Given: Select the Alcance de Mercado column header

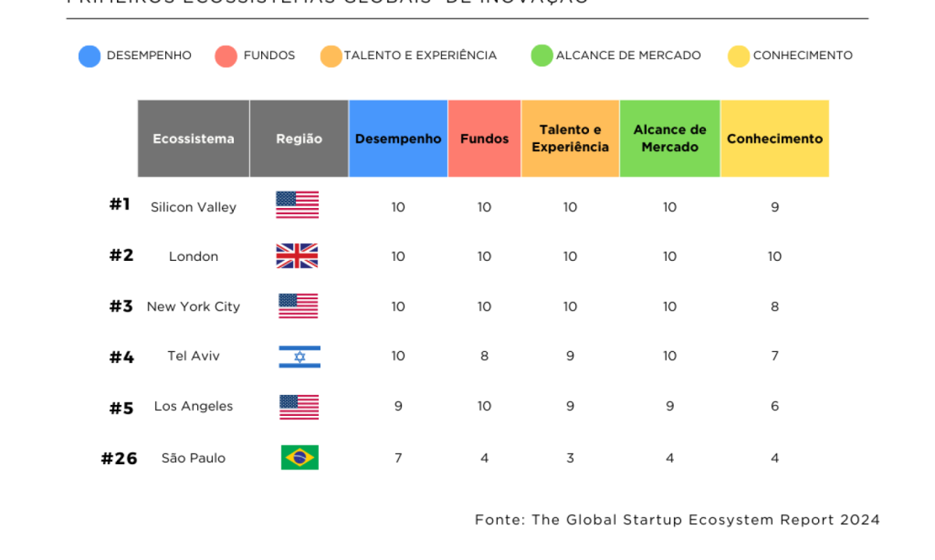Looking at the screenshot, I should pyautogui.click(x=670, y=139).
